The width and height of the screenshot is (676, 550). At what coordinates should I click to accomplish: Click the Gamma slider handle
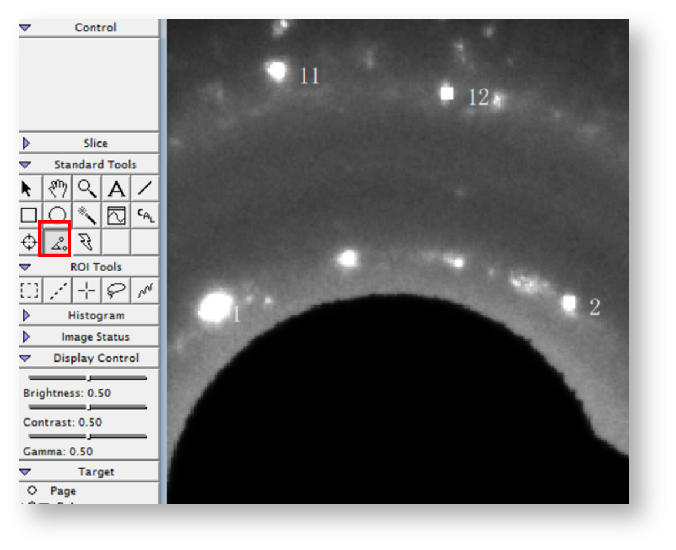point(89,436)
